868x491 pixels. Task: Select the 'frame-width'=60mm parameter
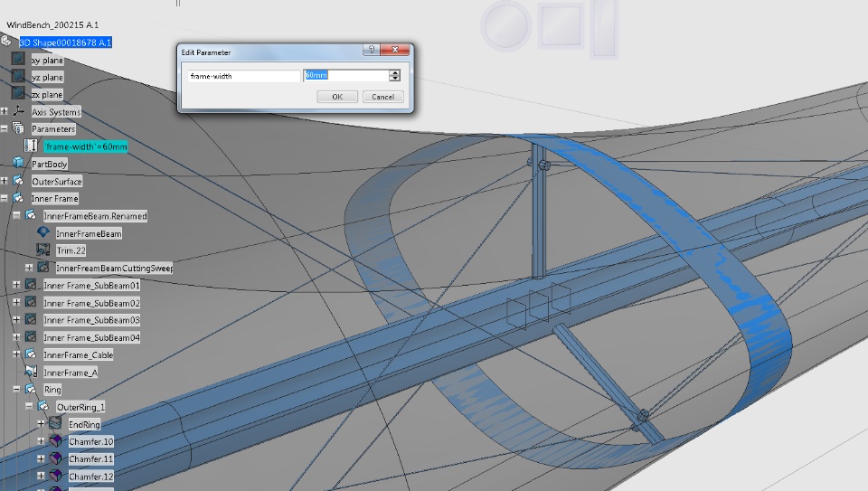coord(86,146)
